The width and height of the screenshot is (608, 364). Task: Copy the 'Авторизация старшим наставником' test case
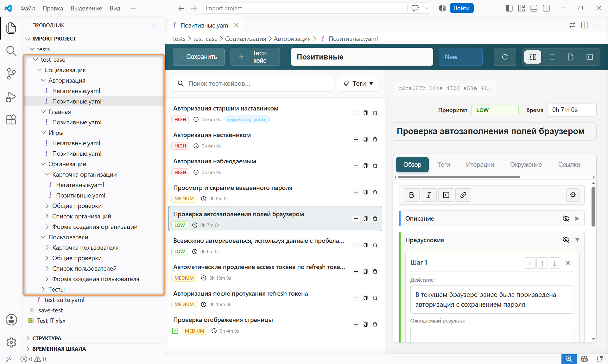tap(365, 113)
